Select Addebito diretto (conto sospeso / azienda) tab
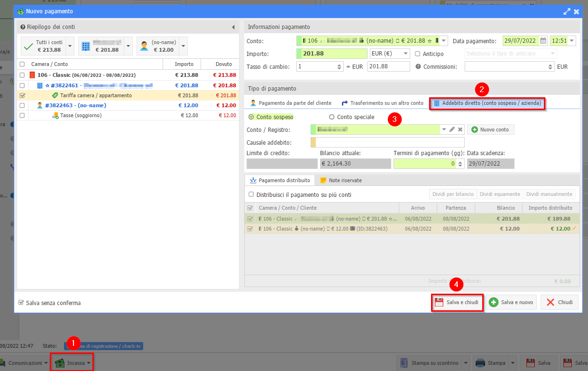588x371 pixels. pos(487,103)
